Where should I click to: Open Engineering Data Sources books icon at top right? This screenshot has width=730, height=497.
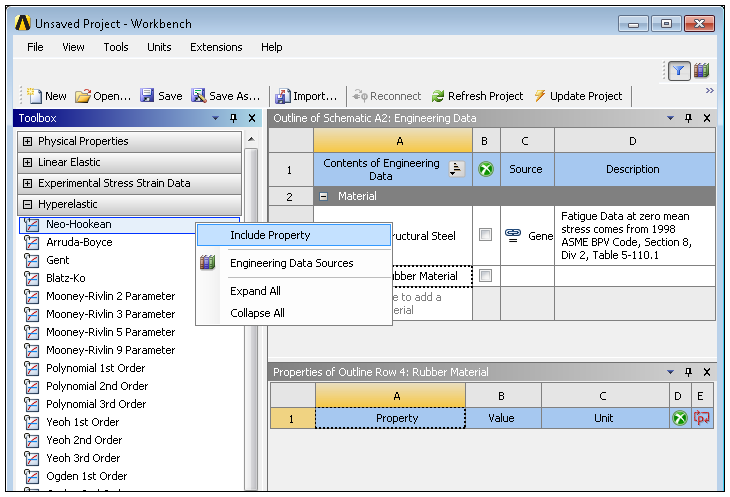point(701,71)
